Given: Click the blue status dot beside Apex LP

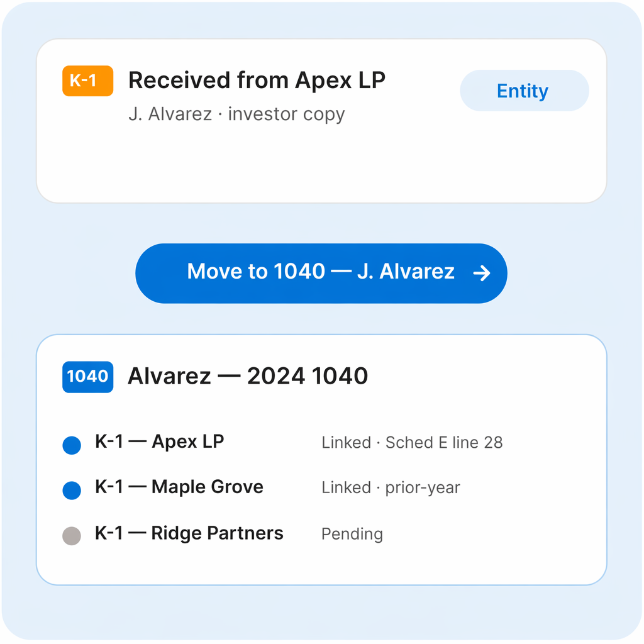Looking at the screenshot, I should pos(72,445).
